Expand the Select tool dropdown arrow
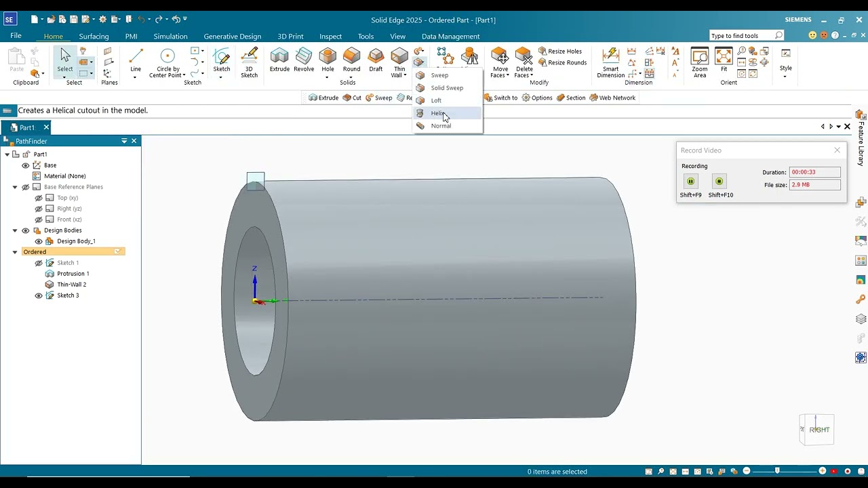 pyautogui.click(x=65, y=77)
